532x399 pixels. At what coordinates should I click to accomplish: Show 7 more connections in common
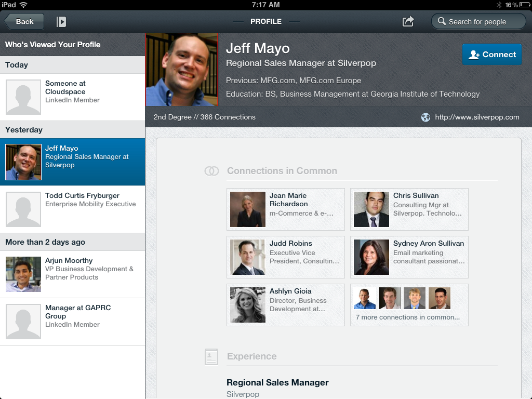(409, 305)
